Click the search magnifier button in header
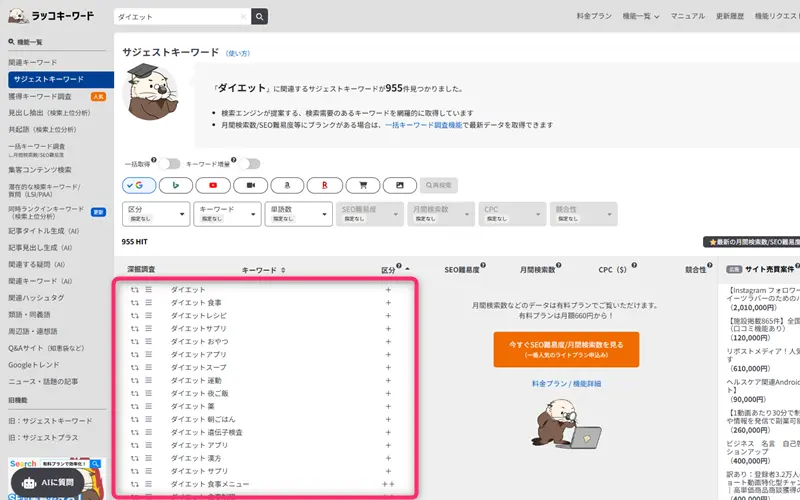This screenshot has height=500, width=800. pos(260,17)
